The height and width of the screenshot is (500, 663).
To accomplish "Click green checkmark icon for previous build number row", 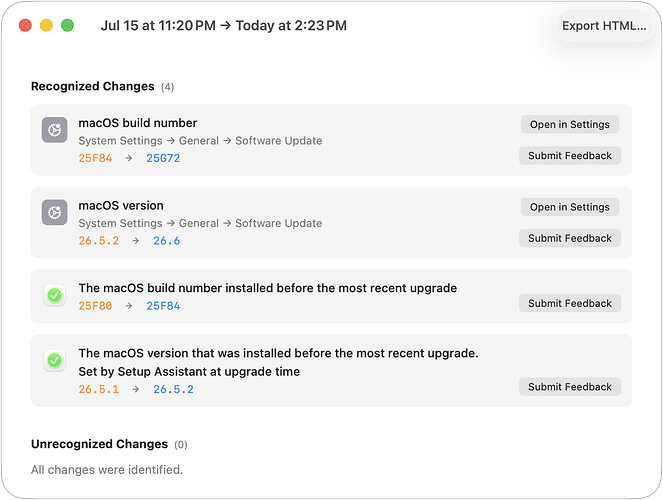I will 55,295.
